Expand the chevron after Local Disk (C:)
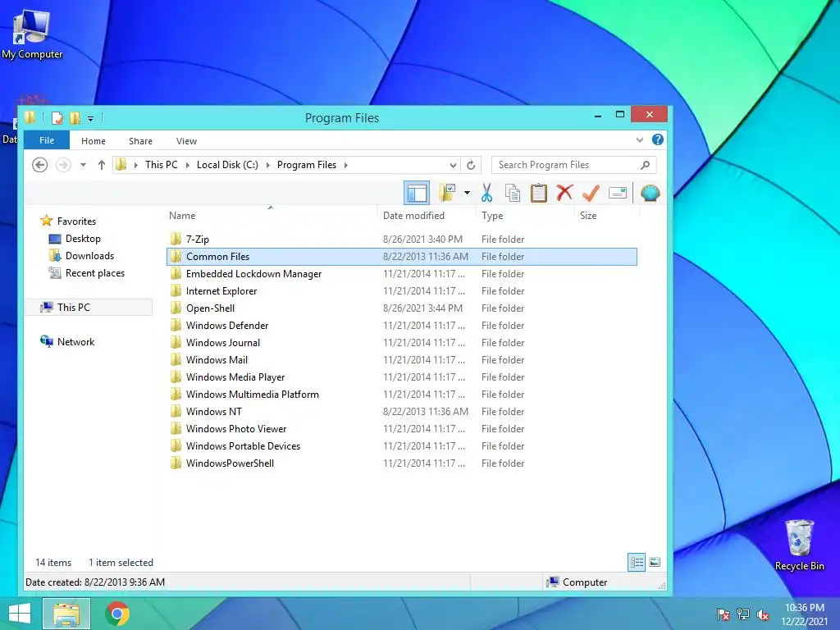 coord(268,165)
